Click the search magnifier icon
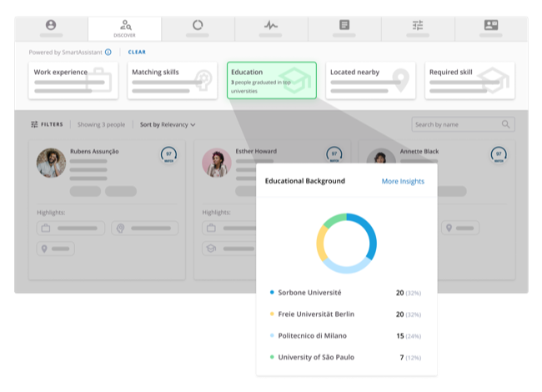Image resolution: width=542 pixels, height=392 pixels. click(x=506, y=124)
